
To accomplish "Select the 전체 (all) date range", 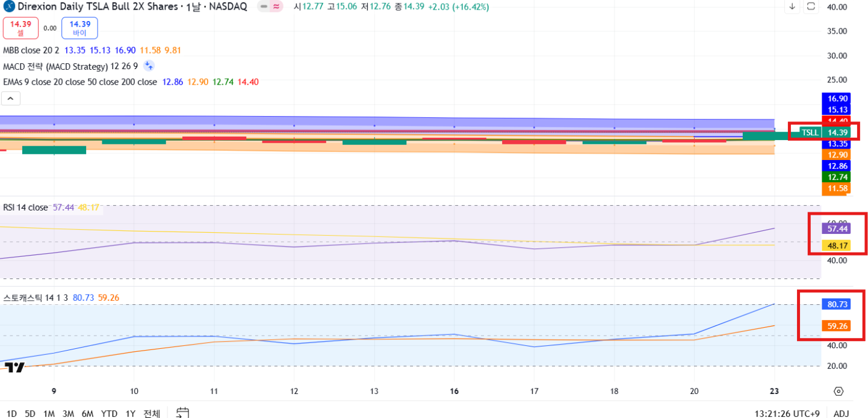I will tap(152, 414).
